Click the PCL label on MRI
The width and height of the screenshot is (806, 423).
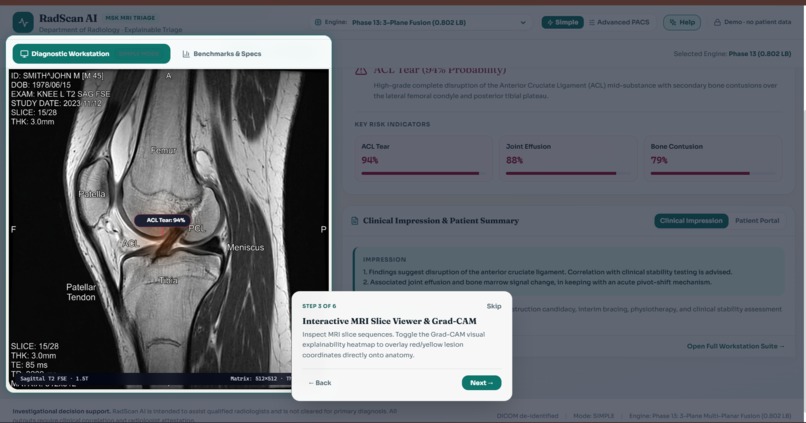pyautogui.click(x=197, y=228)
